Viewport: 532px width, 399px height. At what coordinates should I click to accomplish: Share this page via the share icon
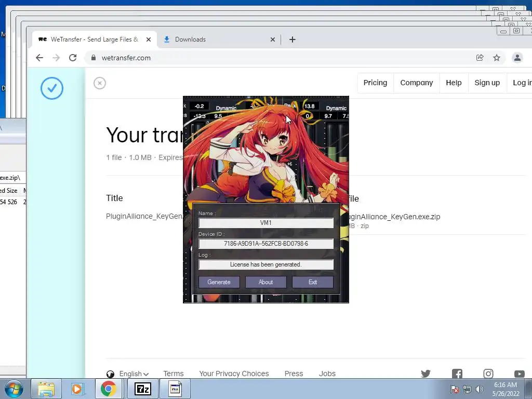click(x=480, y=58)
